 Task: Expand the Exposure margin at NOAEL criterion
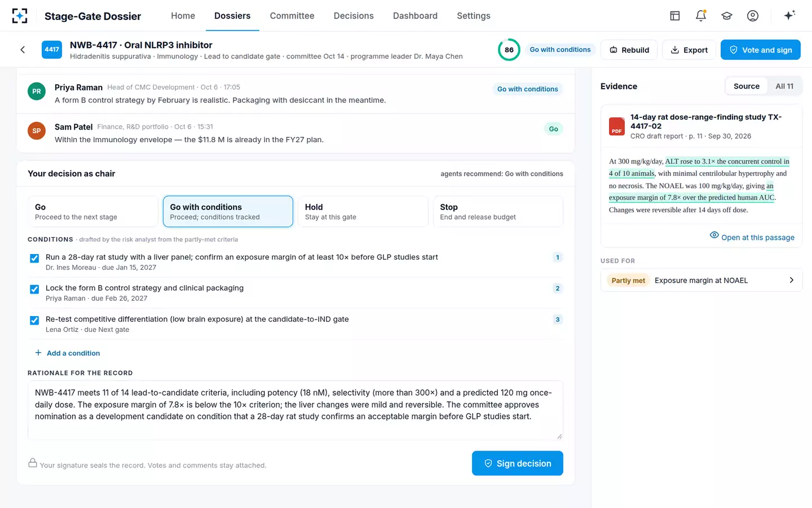(x=701, y=280)
